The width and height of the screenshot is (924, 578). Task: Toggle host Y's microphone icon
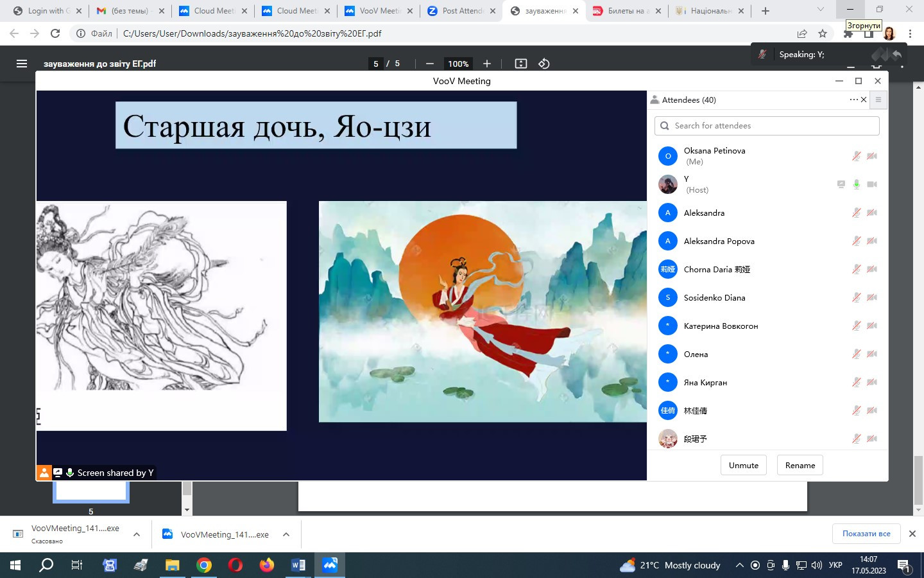click(x=856, y=184)
